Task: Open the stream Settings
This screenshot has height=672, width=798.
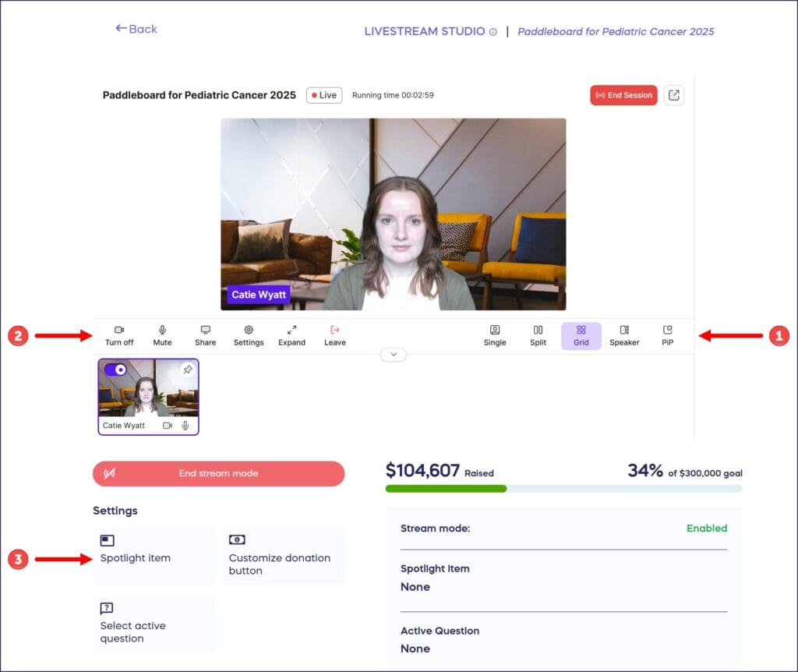Action: [x=248, y=335]
